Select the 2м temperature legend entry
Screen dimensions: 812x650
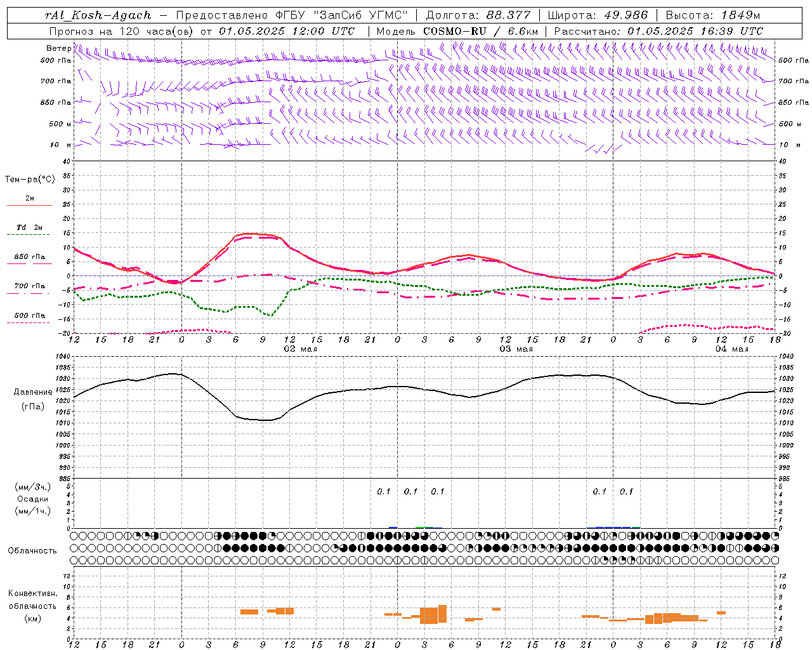coord(30,198)
